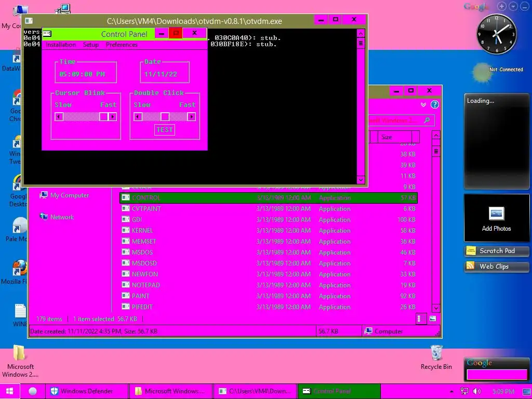Click Double Click slider right arrow

pyautogui.click(x=191, y=117)
